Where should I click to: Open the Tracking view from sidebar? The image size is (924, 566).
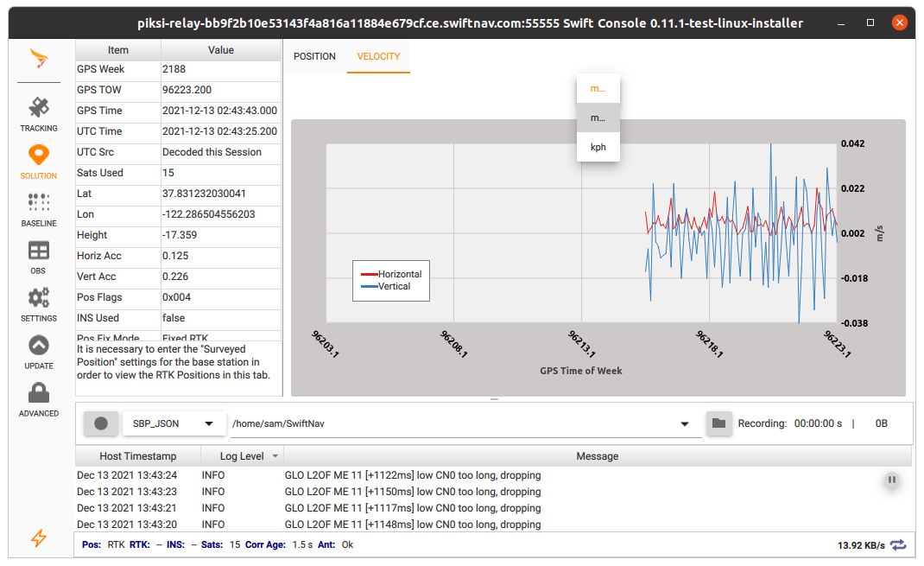click(x=39, y=114)
